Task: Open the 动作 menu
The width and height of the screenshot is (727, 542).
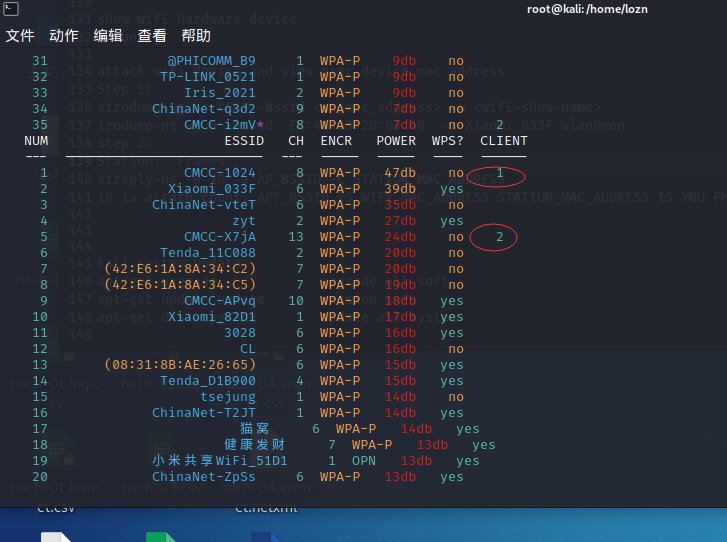Action: 64,36
